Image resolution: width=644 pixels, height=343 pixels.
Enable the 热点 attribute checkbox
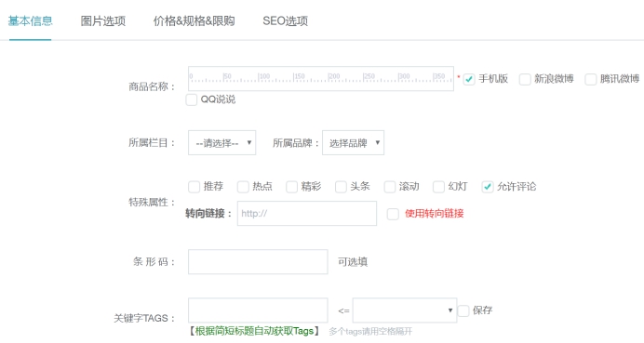tap(243, 187)
